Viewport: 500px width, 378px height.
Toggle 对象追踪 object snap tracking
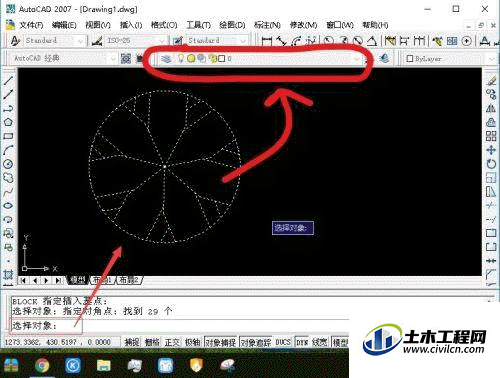coord(256,342)
